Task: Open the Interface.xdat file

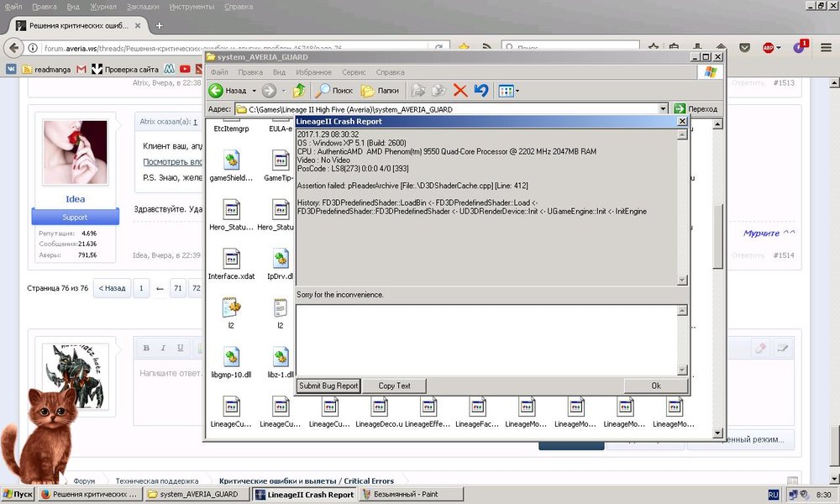Action: coord(230,260)
